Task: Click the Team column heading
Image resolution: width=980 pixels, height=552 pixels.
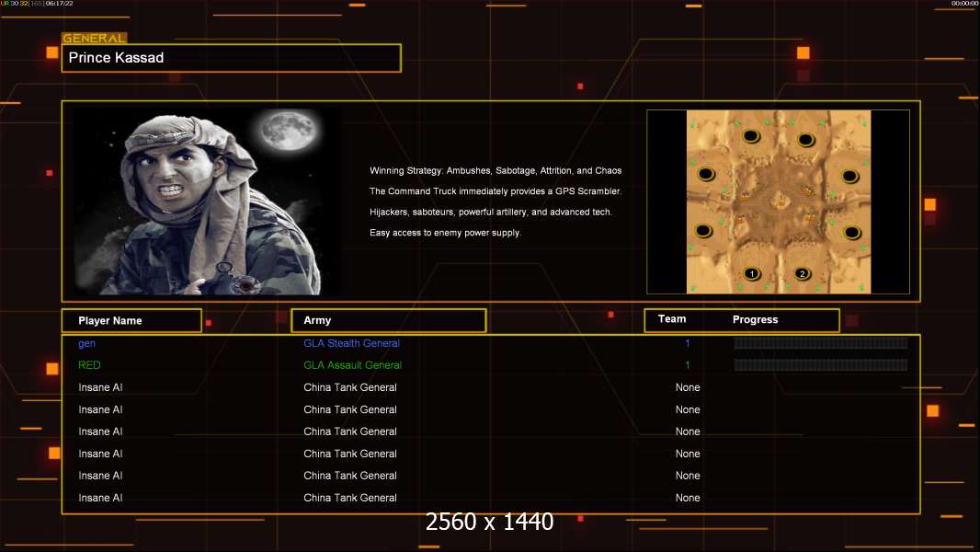Action: point(672,319)
